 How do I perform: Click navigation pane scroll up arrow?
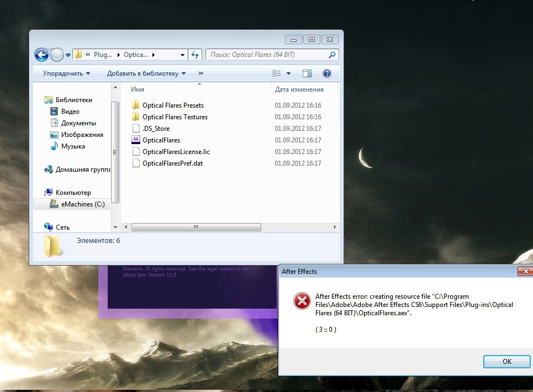click(115, 88)
